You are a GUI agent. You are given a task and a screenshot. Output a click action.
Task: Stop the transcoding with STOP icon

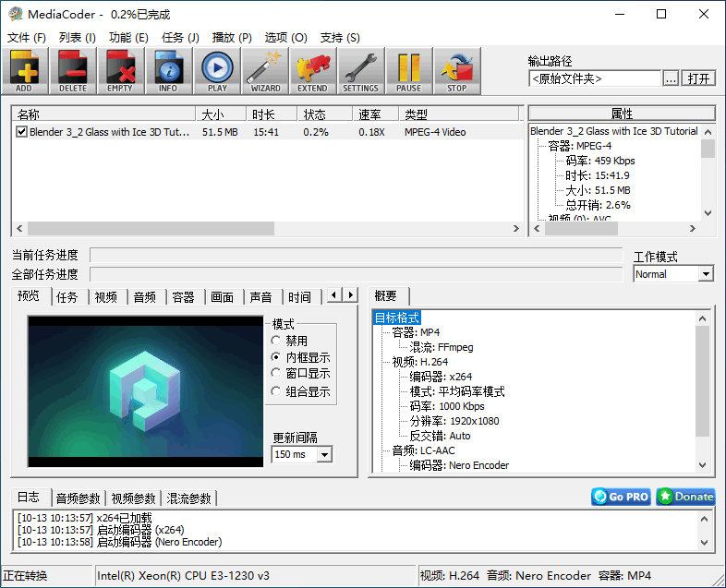(457, 71)
